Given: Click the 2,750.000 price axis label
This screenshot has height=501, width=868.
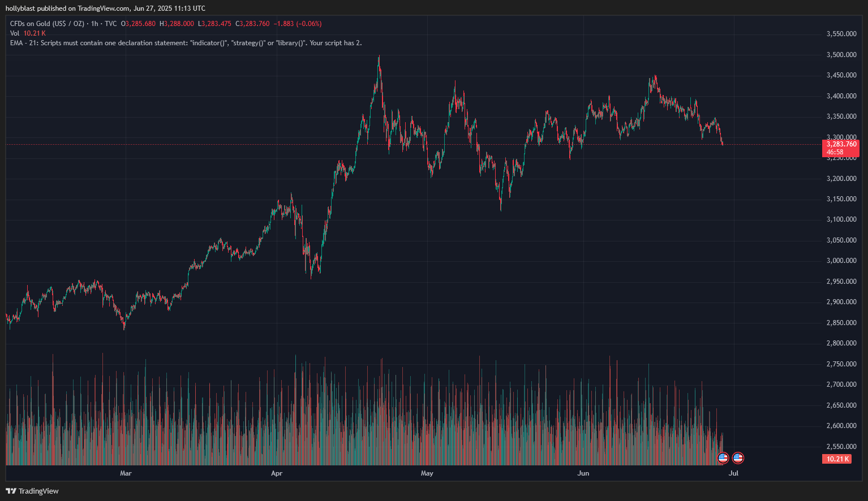Looking at the screenshot, I should tap(841, 364).
